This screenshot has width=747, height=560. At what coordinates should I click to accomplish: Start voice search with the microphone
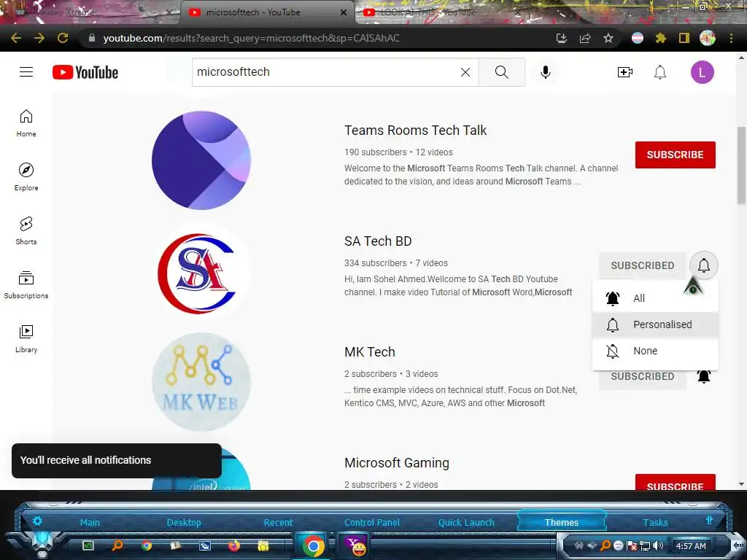[546, 72]
